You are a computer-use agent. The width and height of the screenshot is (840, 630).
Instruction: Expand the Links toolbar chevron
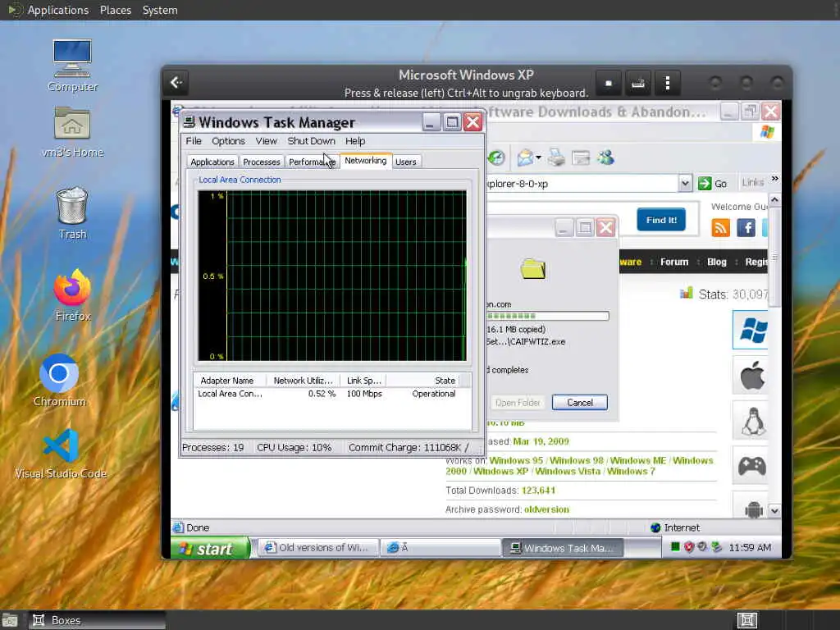click(x=774, y=178)
